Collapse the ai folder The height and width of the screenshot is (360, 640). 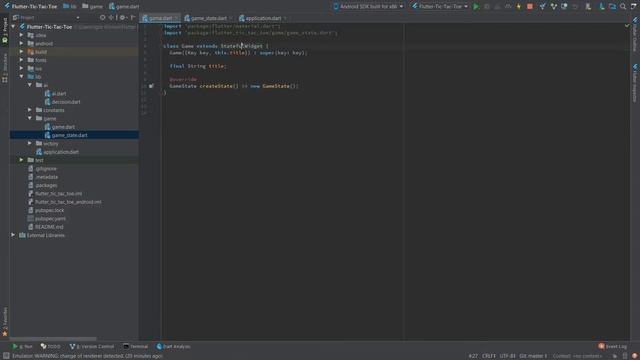(30, 85)
